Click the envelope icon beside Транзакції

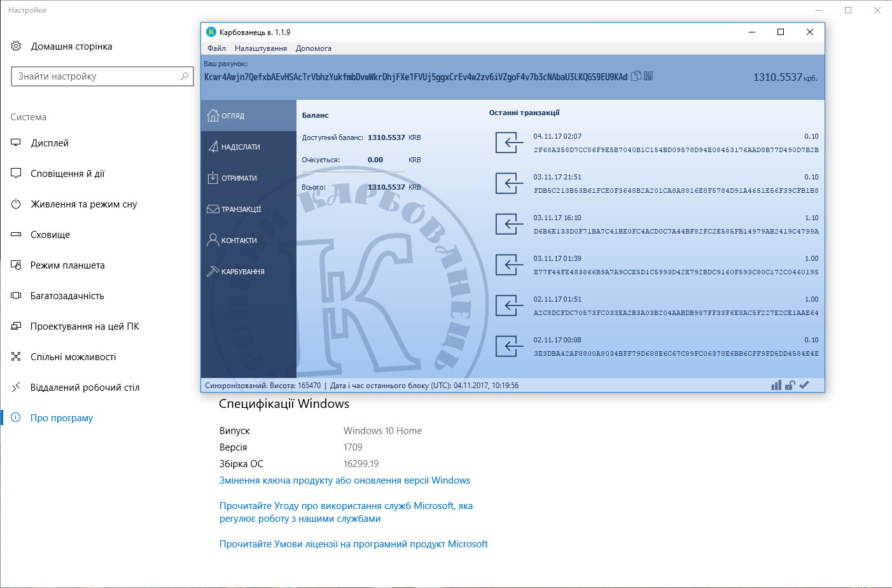click(x=213, y=209)
